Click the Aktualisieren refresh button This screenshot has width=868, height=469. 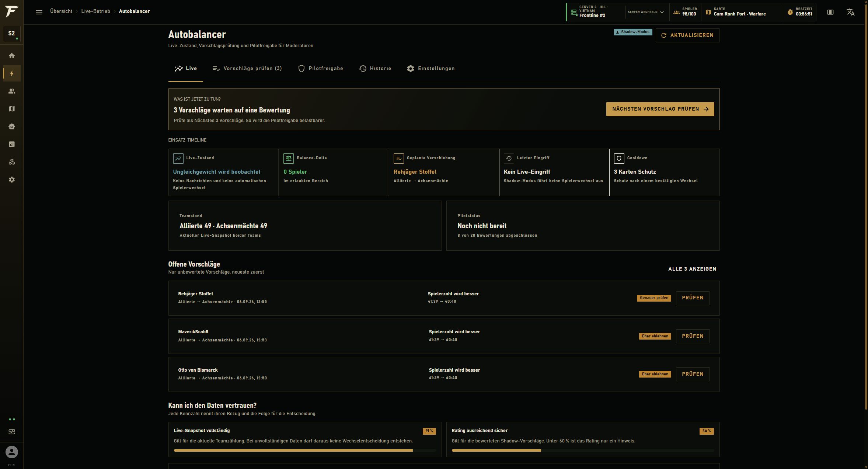687,35
